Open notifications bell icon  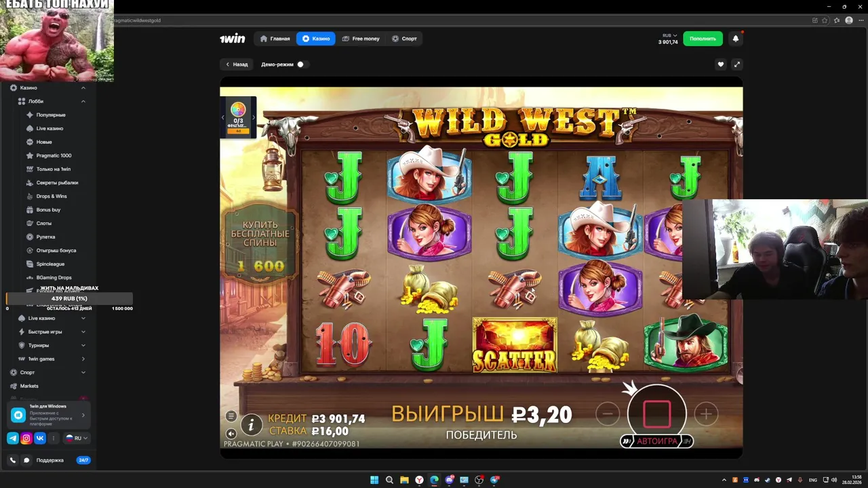click(x=736, y=39)
